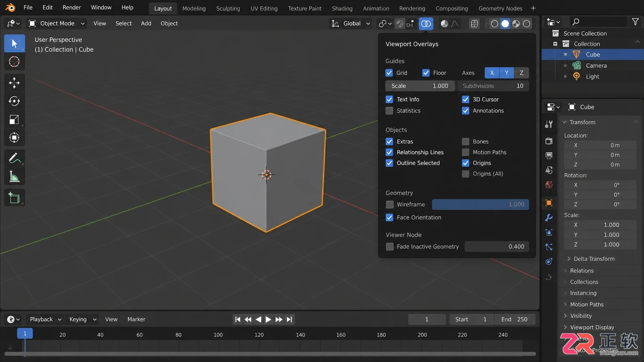
Task: Open the Add menu in viewport header
Action: (x=146, y=23)
